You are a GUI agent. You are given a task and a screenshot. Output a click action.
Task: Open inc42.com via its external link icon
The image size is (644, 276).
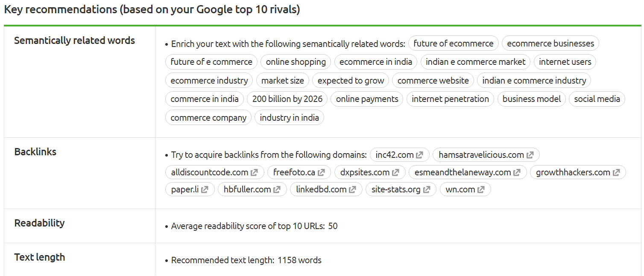point(419,154)
